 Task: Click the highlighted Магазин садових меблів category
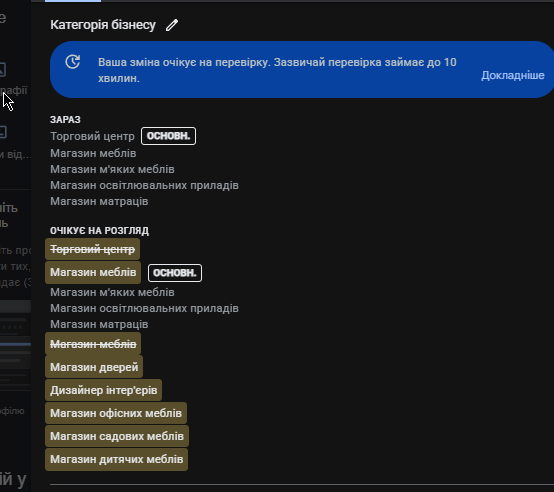(x=117, y=436)
